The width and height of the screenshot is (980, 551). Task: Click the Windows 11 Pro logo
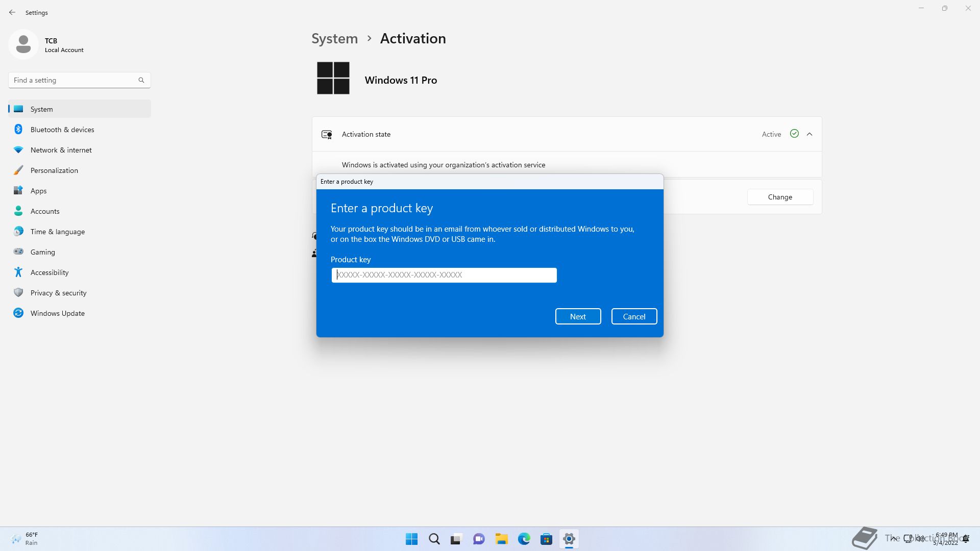(333, 78)
